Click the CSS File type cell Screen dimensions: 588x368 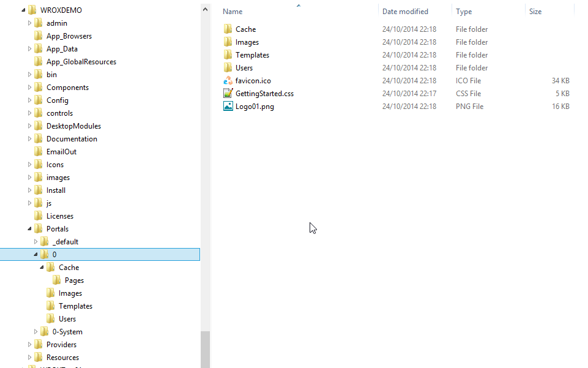click(468, 94)
